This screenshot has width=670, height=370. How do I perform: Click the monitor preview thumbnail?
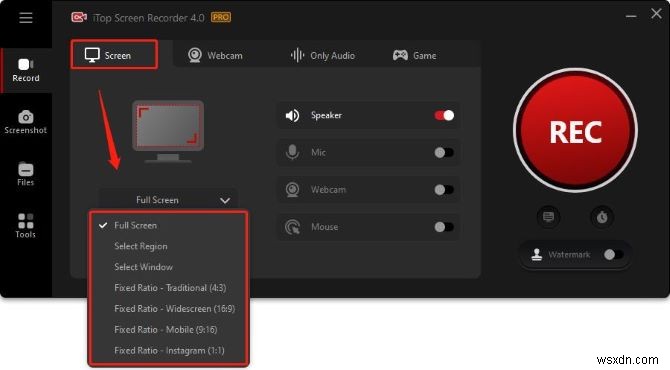168,131
